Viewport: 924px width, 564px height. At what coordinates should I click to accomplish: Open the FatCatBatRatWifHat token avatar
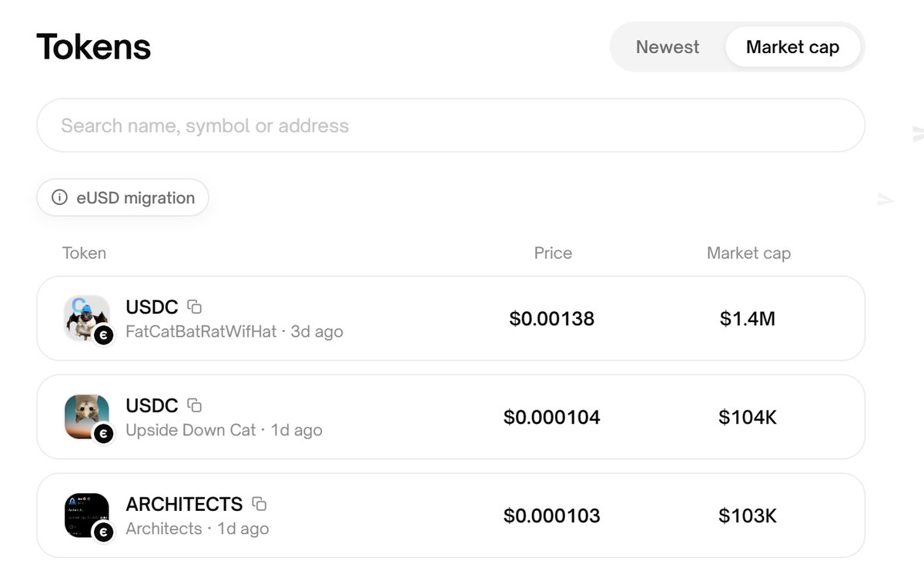point(86,317)
